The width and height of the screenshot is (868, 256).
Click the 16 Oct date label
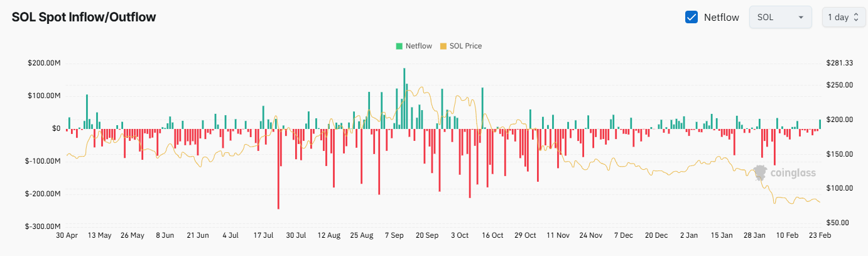(x=492, y=235)
